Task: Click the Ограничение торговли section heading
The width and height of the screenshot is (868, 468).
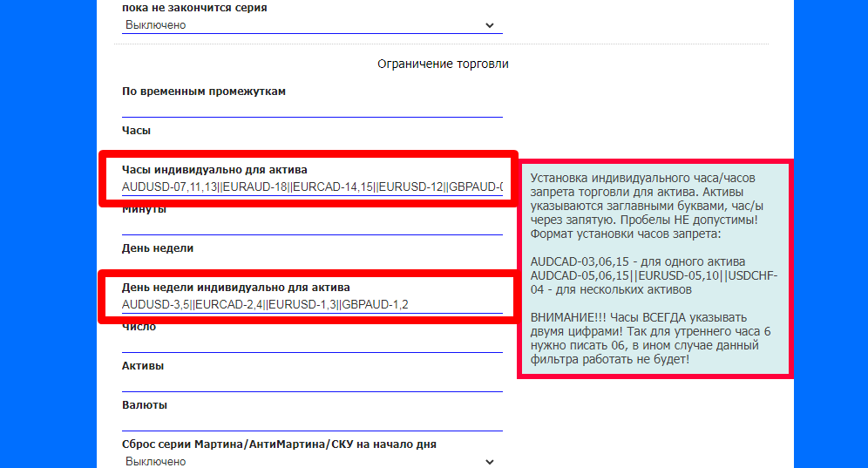Action: 443,64
